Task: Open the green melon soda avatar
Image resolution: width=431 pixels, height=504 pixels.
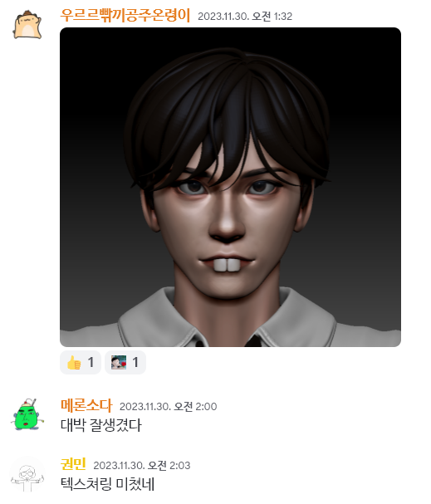Action: click(27, 414)
